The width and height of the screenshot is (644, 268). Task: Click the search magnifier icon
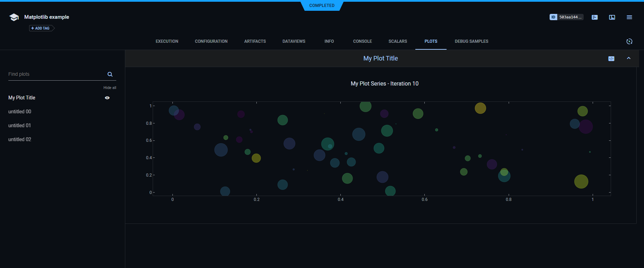pyautogui.click(x=110, y=74)
